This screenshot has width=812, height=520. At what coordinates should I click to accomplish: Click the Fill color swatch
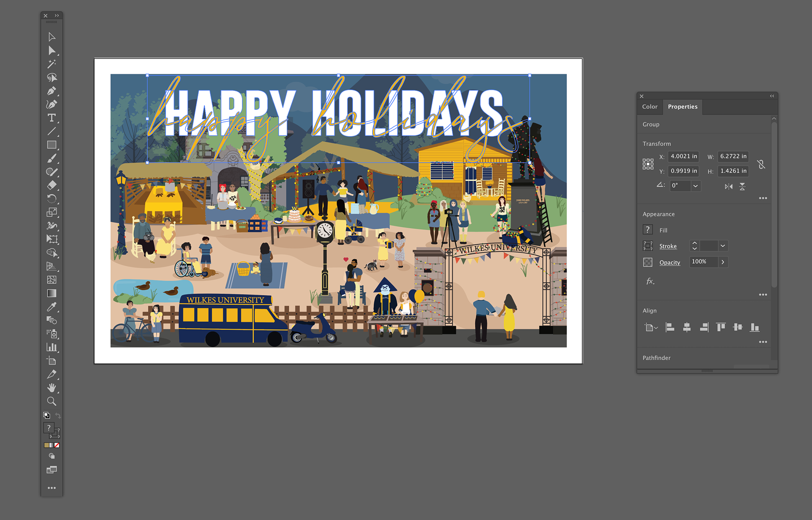coord(647,230)
